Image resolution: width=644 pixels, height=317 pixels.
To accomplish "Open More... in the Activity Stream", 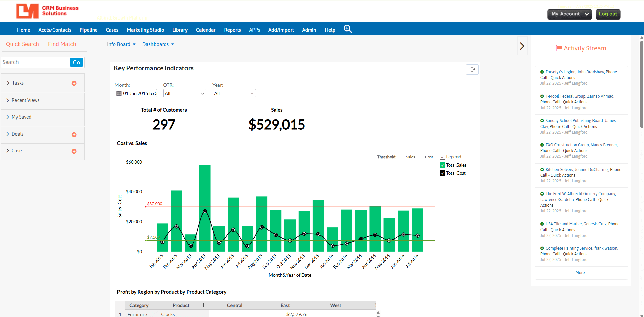I will [x=581, y=272].
